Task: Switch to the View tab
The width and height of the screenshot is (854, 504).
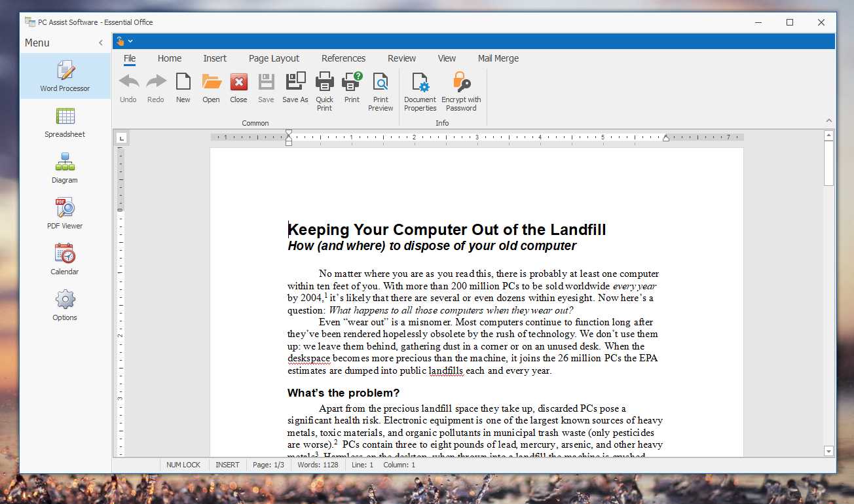Action: point(447,58)
